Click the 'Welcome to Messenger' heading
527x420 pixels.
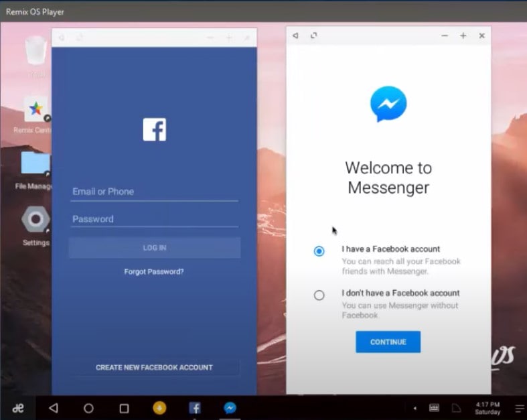pos(388,178)
